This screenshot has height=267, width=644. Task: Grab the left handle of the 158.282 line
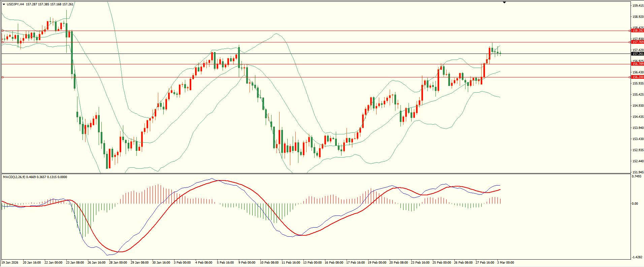[3, 31]
